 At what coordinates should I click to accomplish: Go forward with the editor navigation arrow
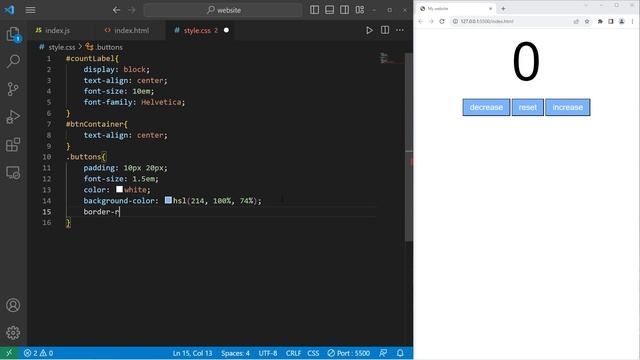pos(132,10)
